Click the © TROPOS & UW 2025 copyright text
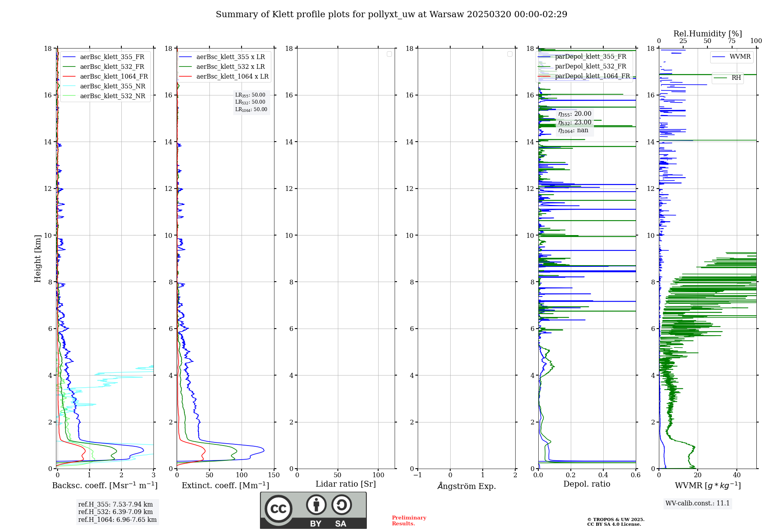Viewport: 783px width, 532px height. [616, 520]
